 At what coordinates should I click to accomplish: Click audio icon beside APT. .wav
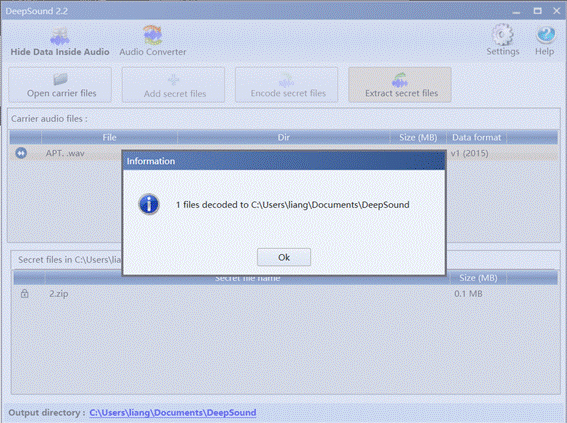(21, 153)
